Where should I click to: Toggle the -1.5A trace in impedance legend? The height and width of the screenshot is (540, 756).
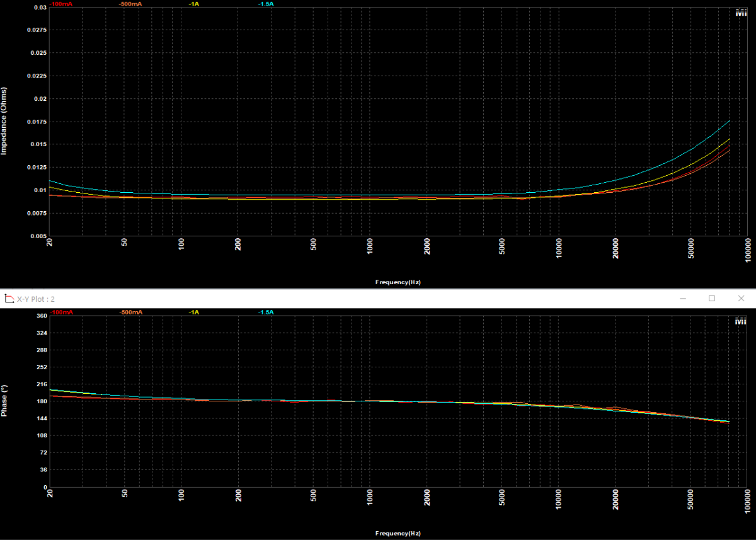[263, 3]
